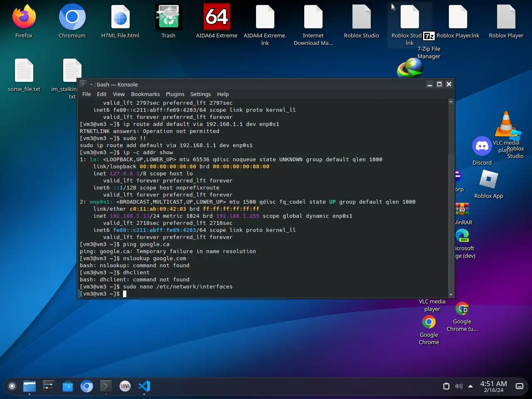532x399 pixels.
Task: Click the Konsole vertical scrollbar thumb
Action: (x=451, y=223)
